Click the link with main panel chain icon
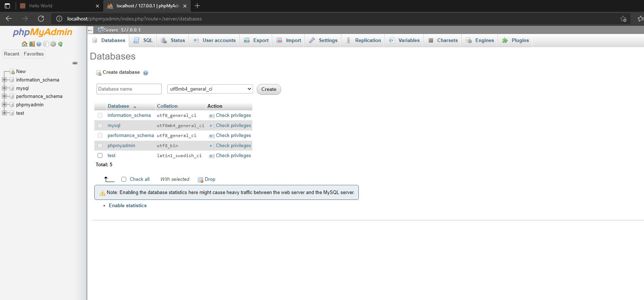 coord(75,63)
